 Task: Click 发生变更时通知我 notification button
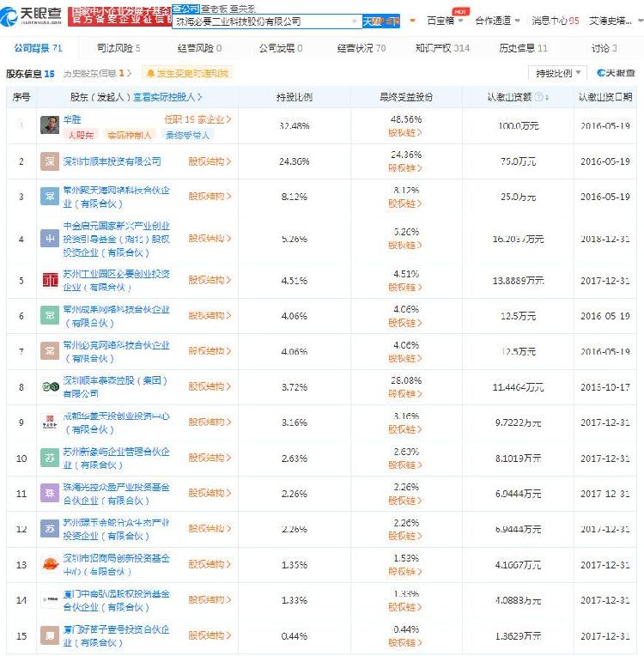[x=187, y=73]
